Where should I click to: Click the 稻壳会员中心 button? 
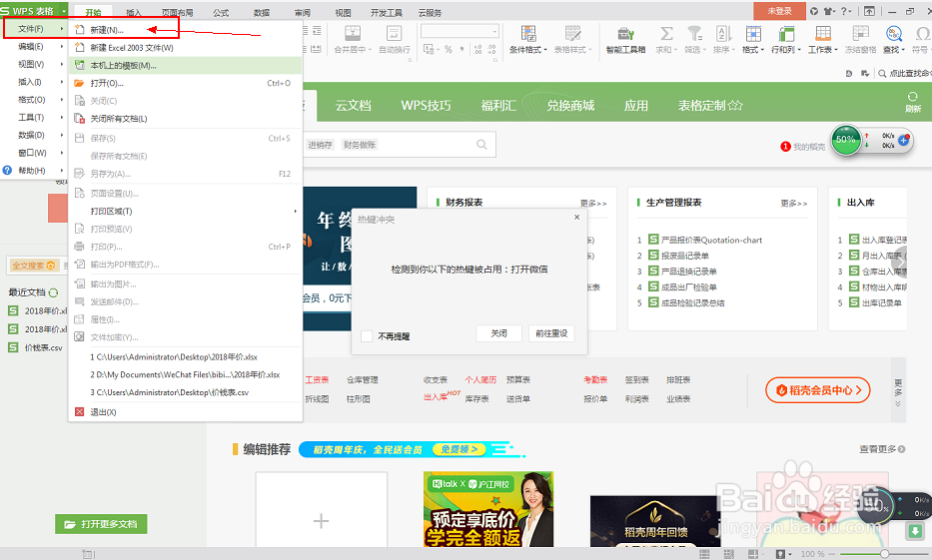pyautogui.click(x=818, y=390)
